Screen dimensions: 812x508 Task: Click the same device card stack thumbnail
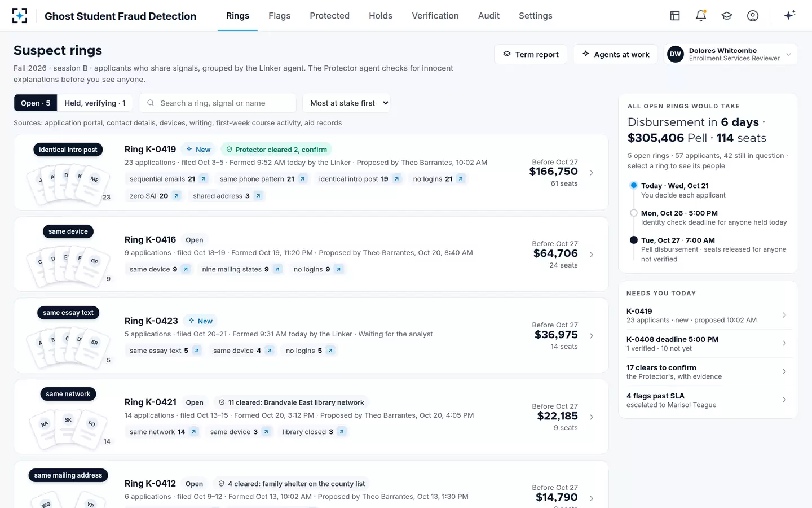pyautogui.click(x=69, y=266)
